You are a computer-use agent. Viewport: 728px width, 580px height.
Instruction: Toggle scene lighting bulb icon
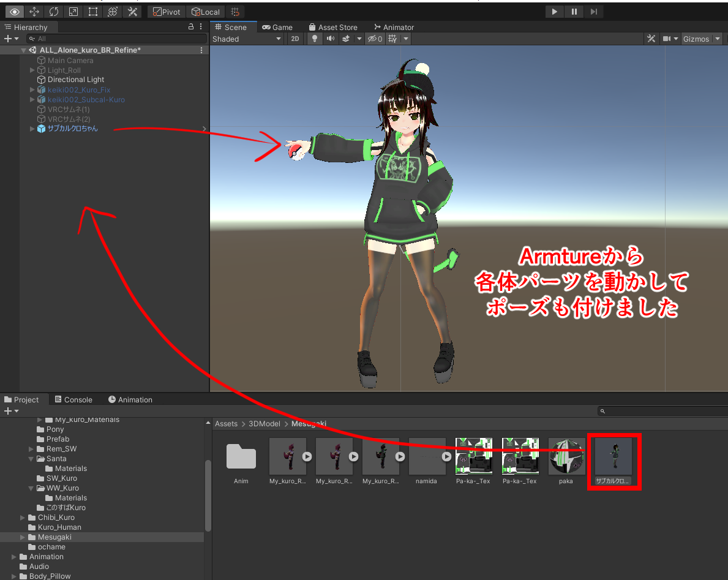point(315,39)
